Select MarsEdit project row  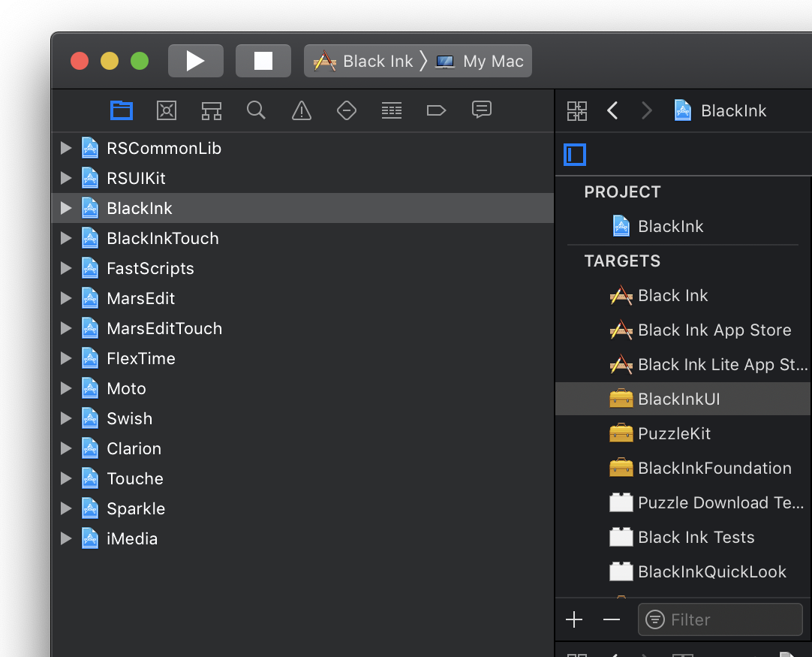(303, 298)
